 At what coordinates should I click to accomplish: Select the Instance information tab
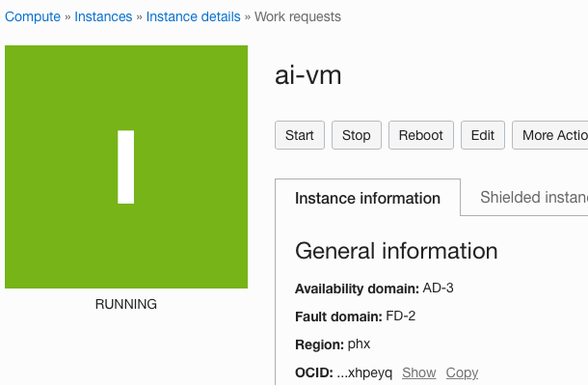[x=367, y=198]
